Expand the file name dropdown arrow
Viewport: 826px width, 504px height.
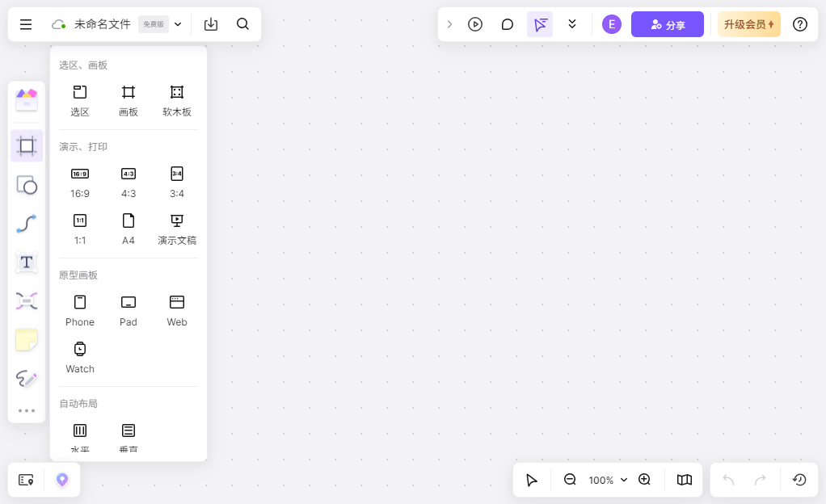click(x=178, y=24)
